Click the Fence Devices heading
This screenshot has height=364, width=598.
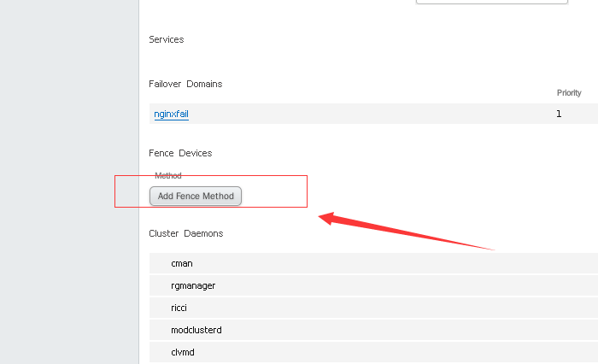[x=180, y=153]
